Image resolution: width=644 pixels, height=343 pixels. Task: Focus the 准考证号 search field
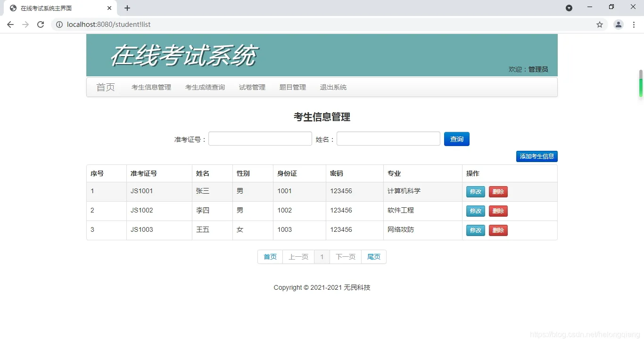[x=260, y=139]
